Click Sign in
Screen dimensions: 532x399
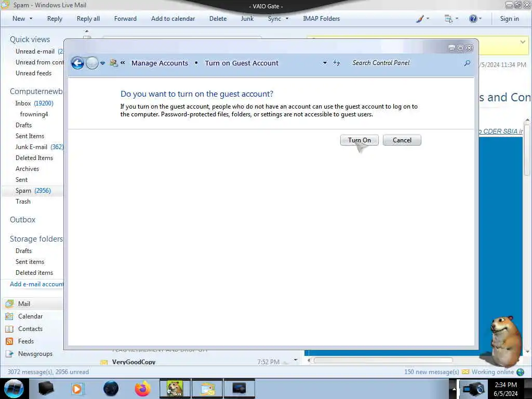pos(509,19)
